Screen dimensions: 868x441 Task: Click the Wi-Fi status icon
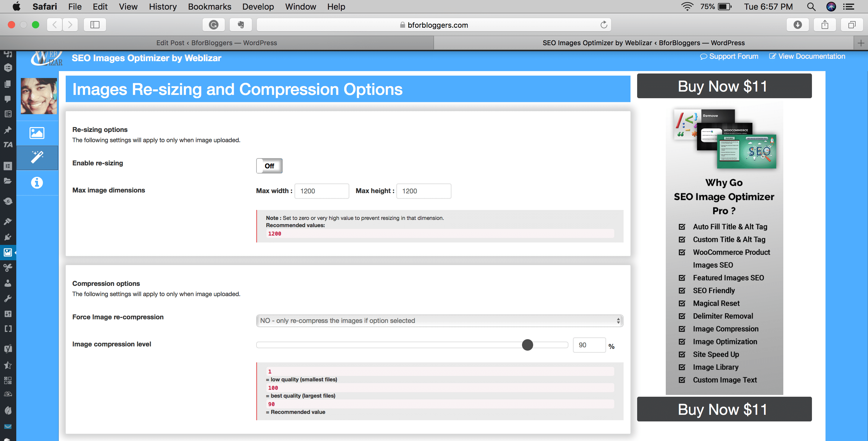tap(687, 7)
